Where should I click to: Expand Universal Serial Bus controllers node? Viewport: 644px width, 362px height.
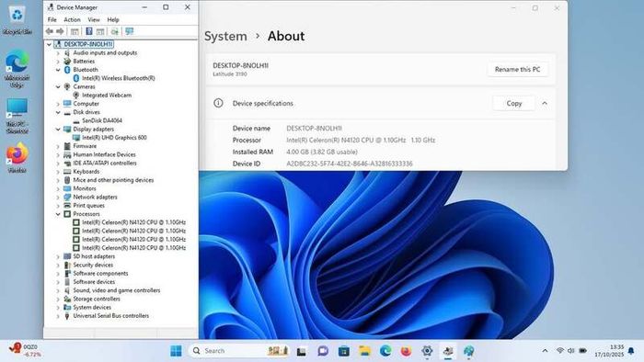(x=58, y=316)
